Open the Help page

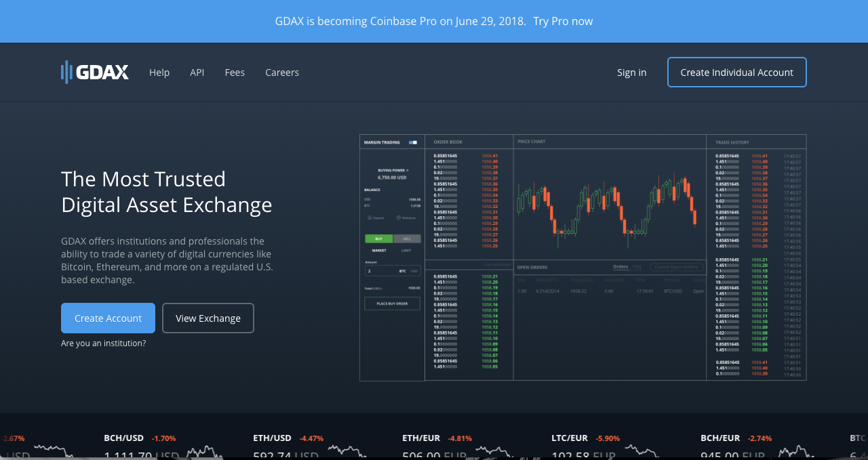[x=159, y=72]
